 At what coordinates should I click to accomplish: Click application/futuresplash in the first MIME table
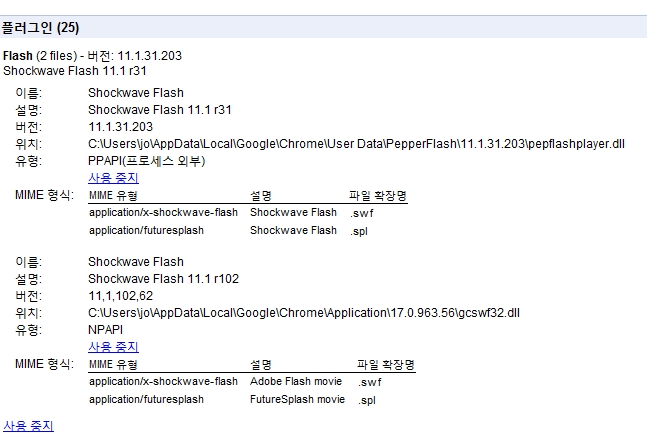[x=146, y=230]
